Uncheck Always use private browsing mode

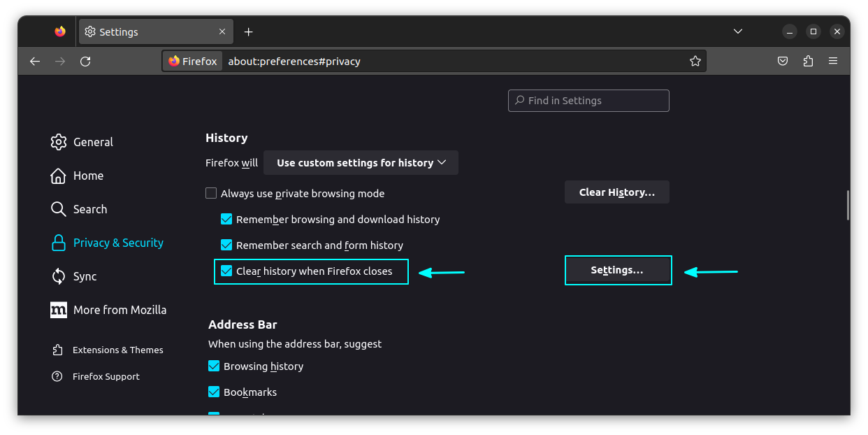211,193
